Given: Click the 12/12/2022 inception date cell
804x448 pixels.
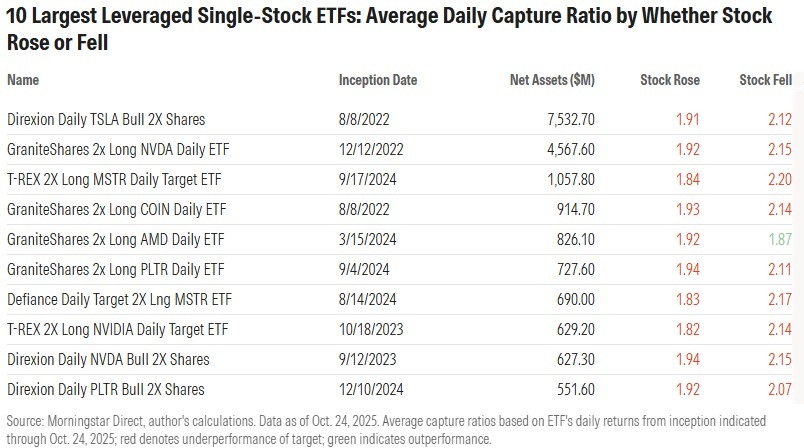Looking at the screenshot, I should 370,149.
